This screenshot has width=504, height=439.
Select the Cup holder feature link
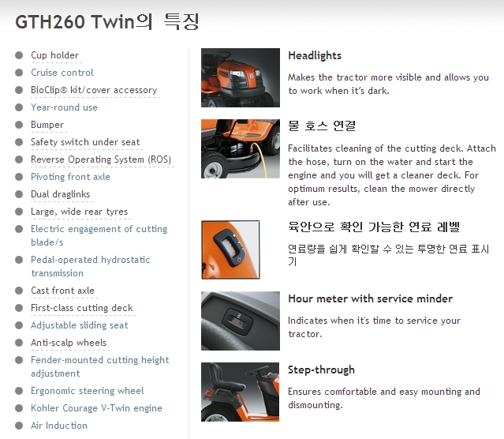pyautogui.click(x=55, y=55)
